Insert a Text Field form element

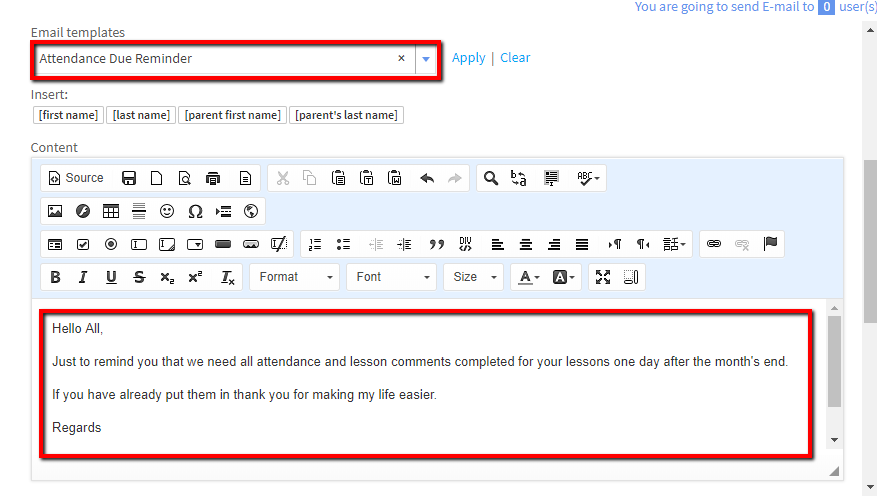click(139, 244)
